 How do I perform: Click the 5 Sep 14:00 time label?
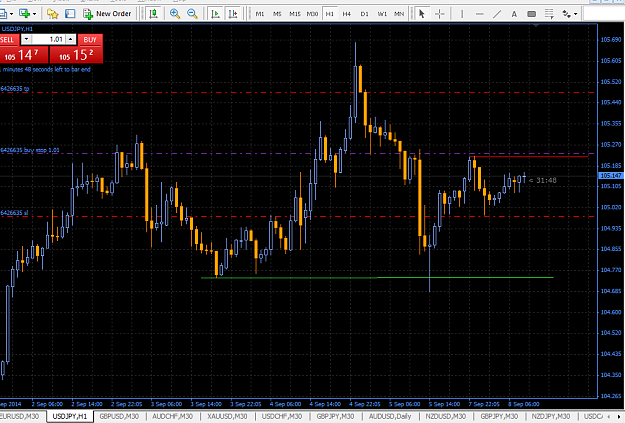444,404
